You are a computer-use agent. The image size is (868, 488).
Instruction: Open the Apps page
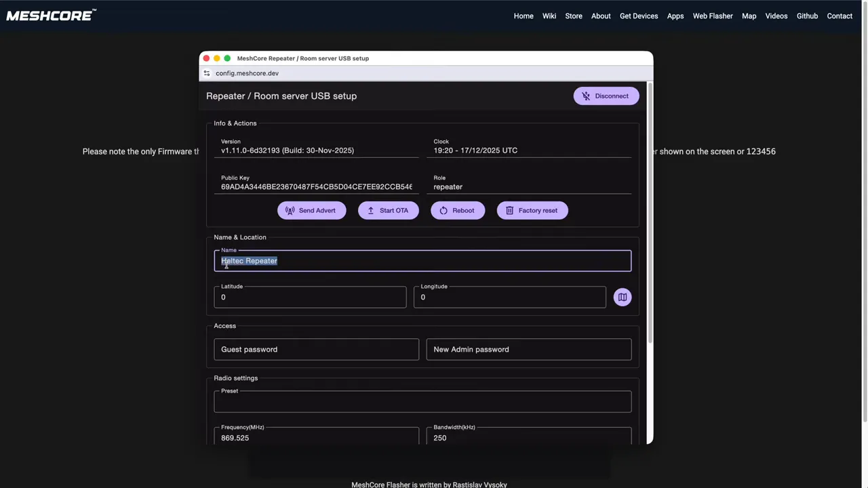(x=675, y=16)
